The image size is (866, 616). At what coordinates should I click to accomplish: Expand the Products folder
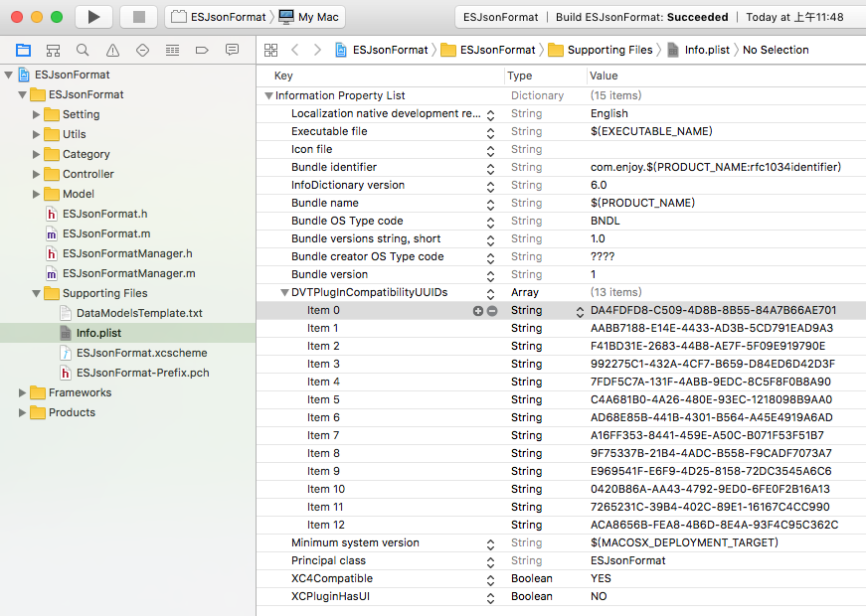[22, 412]
